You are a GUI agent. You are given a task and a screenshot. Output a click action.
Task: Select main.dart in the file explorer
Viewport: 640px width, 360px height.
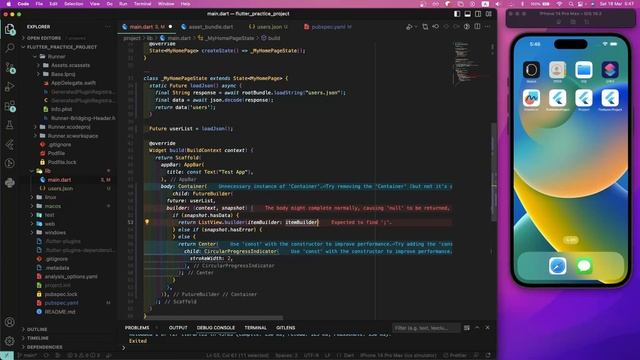59,180
